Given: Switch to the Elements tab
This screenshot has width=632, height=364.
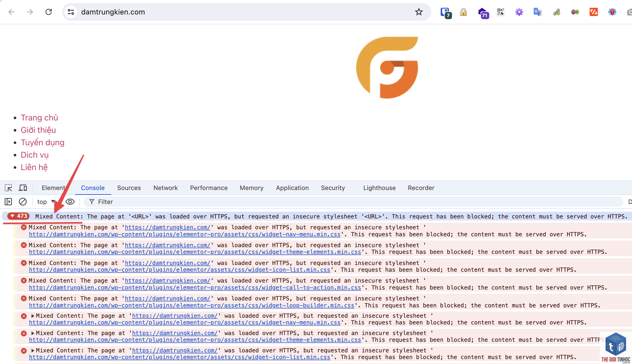Looking at the screenshot, I should 54,188.
